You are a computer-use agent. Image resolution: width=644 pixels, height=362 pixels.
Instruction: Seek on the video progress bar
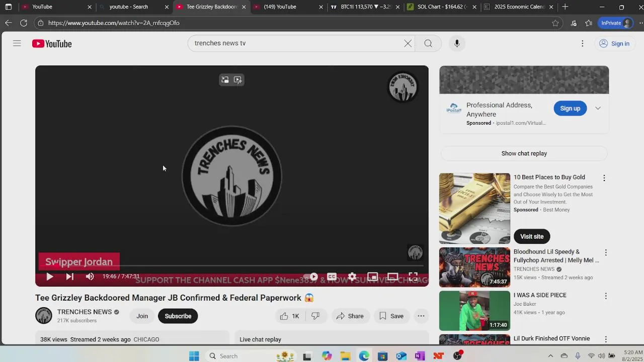232,265
